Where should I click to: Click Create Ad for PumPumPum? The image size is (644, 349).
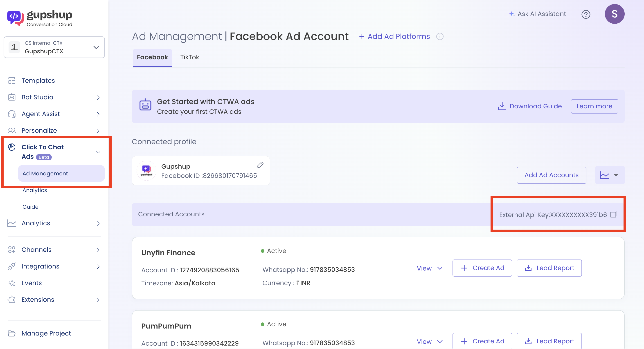pyautogui.click(x=482, y=341)
